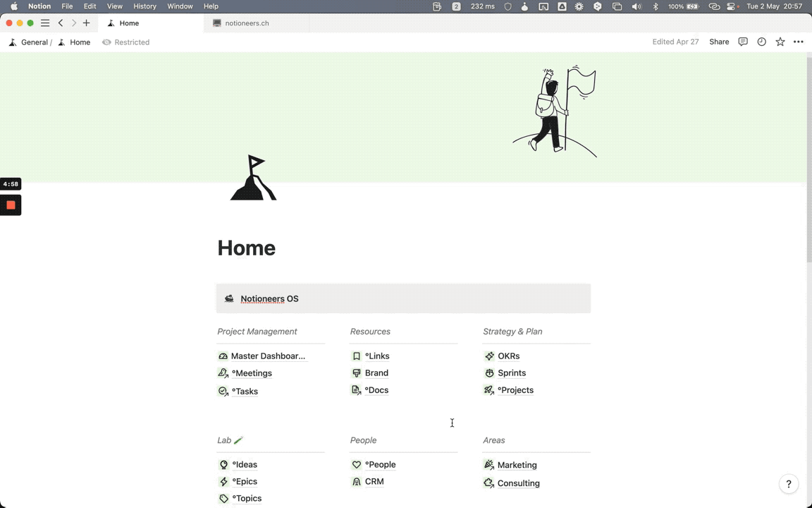Click the Edited Apr 27 label

(x=675, y=42)
